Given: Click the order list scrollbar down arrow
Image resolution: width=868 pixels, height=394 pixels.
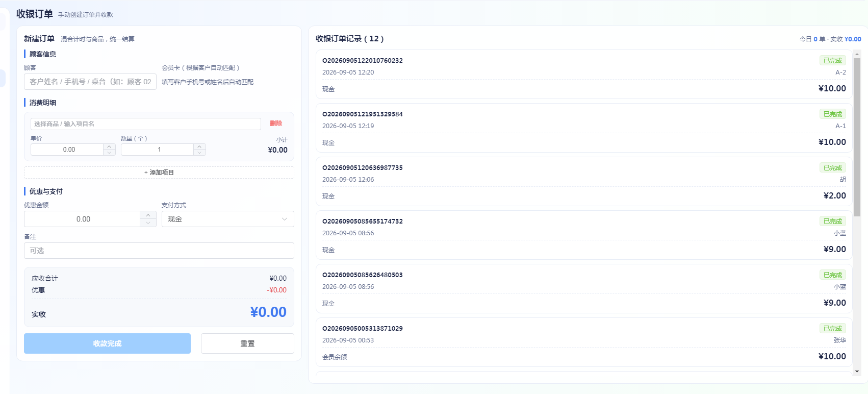Looking at the screenshot, I should [x=857, y=372].
